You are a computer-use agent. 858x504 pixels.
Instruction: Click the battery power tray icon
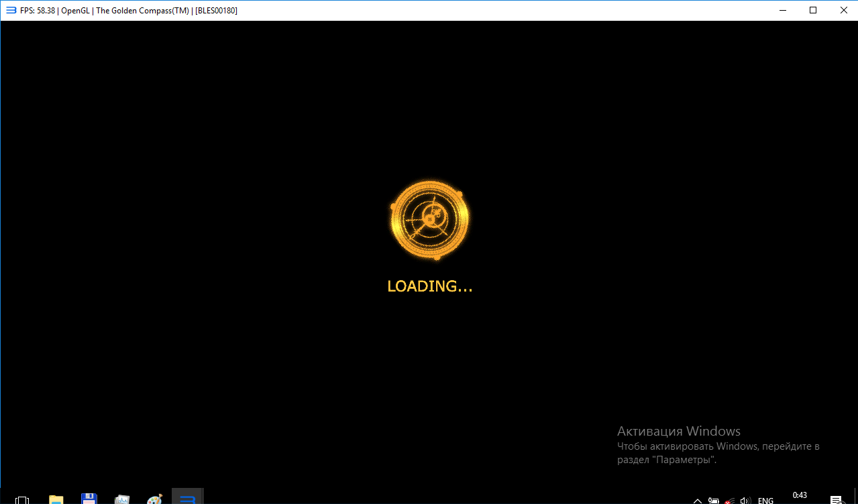coord(714,500)
